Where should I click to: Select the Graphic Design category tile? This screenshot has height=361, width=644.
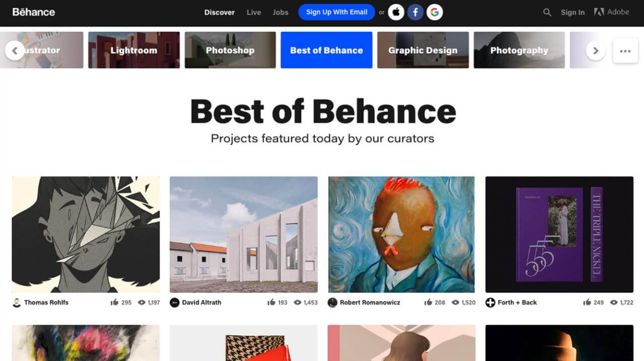(423, 50)
